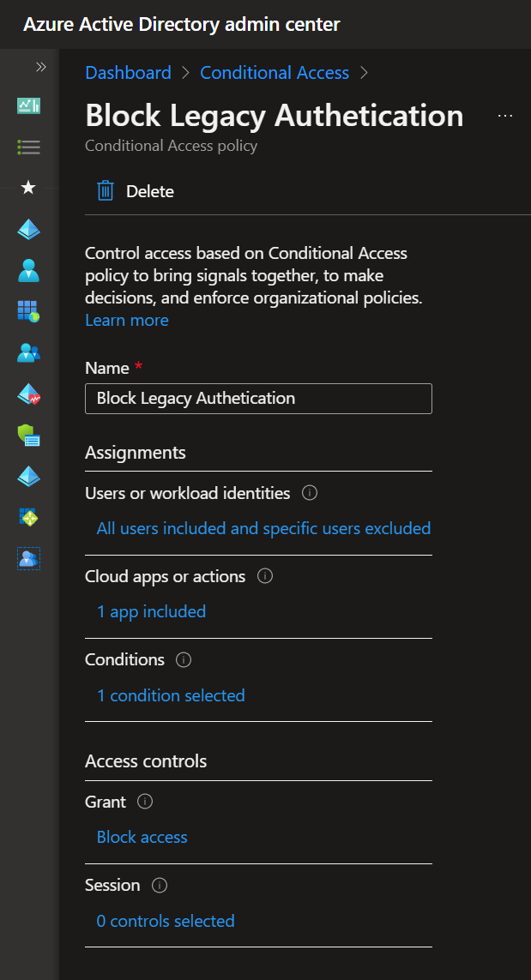Click into the policy Name input field
The height and width of the screenshot is (980, 531).
258,399
